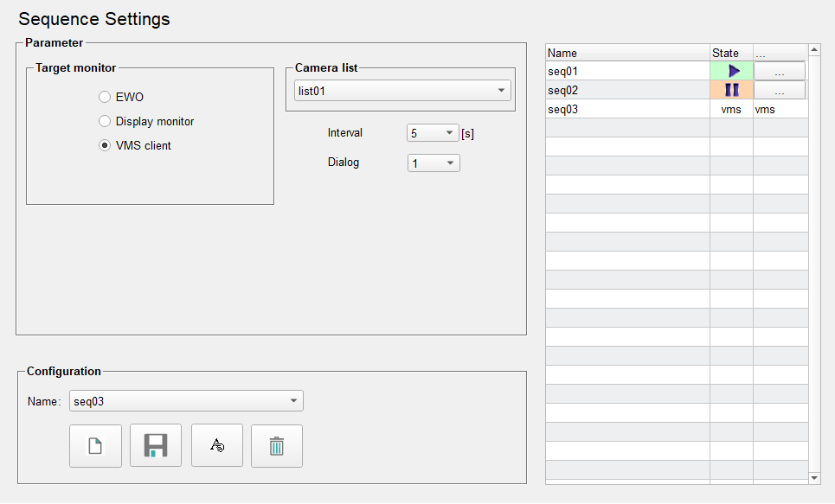Select the EWO radio button
835x504 pixels.
pos(105,97)
